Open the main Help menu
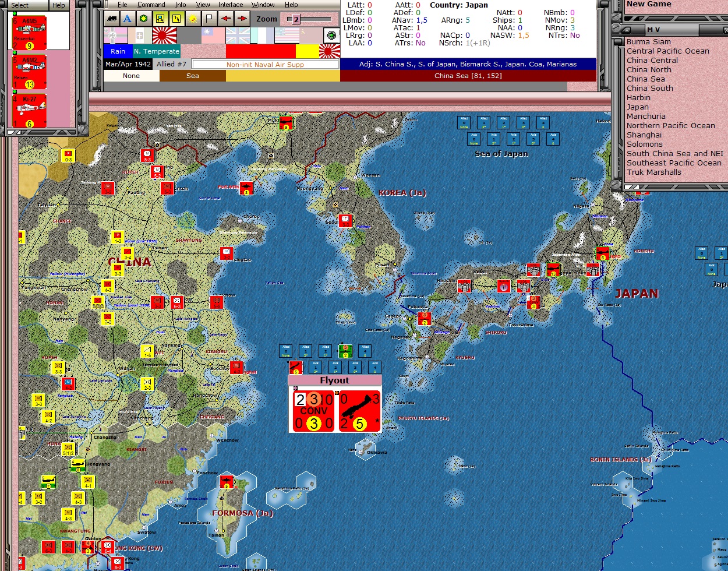This screenshot has height=571, width=728. pos(291,5)
